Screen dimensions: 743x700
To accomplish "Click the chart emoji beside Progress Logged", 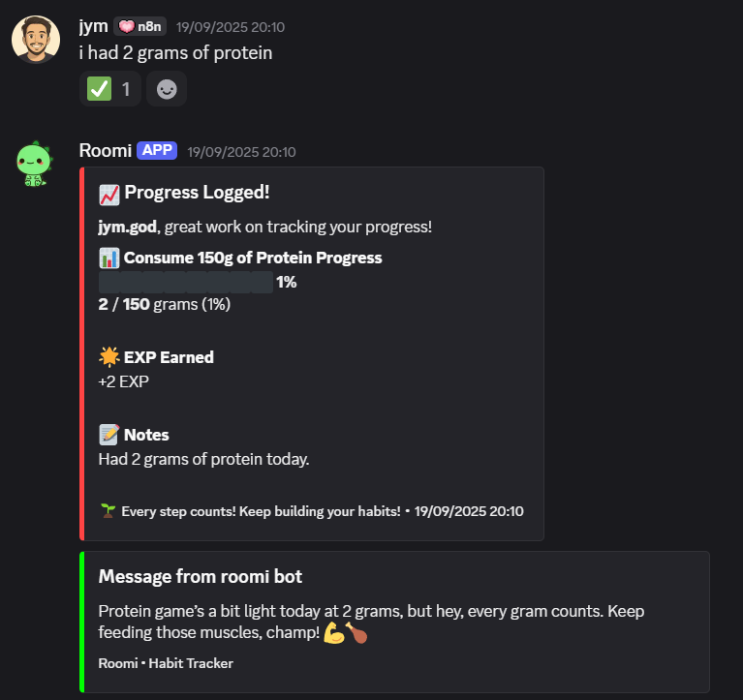I will (x=109, y=193).
